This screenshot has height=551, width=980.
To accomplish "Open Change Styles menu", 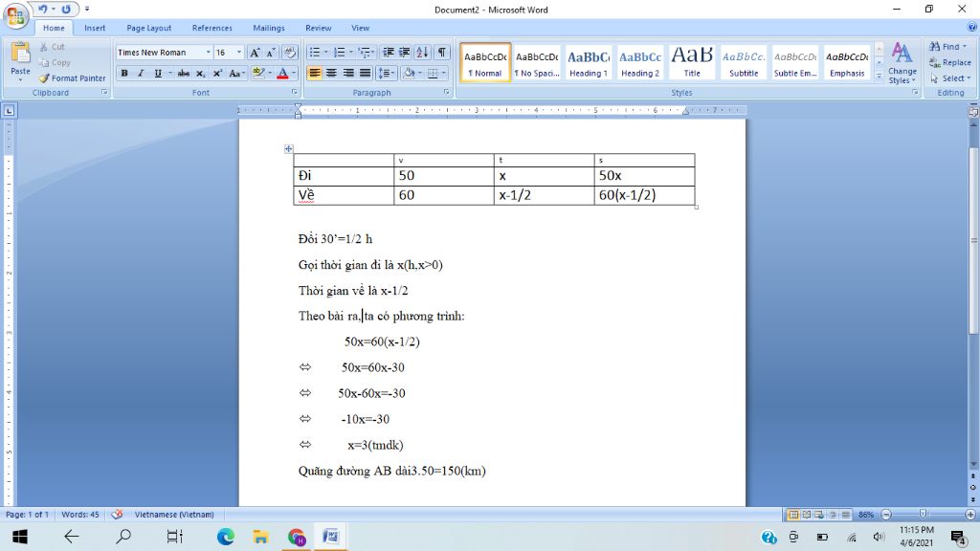I will 902,63.
